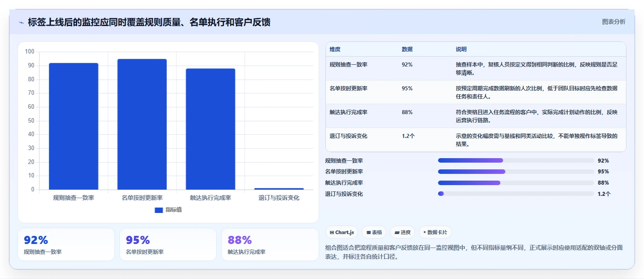The image size is (644, 279).
Task: Click the 图表分析 label in header
Action: point(613,22)
